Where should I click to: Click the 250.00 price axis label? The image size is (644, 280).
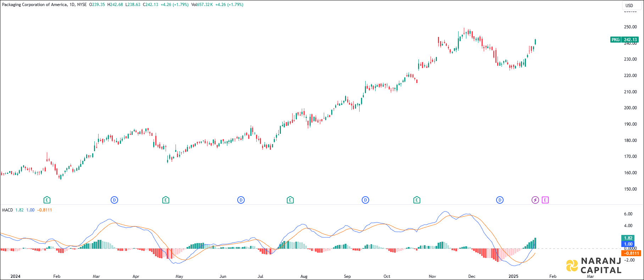coord(630,27)
